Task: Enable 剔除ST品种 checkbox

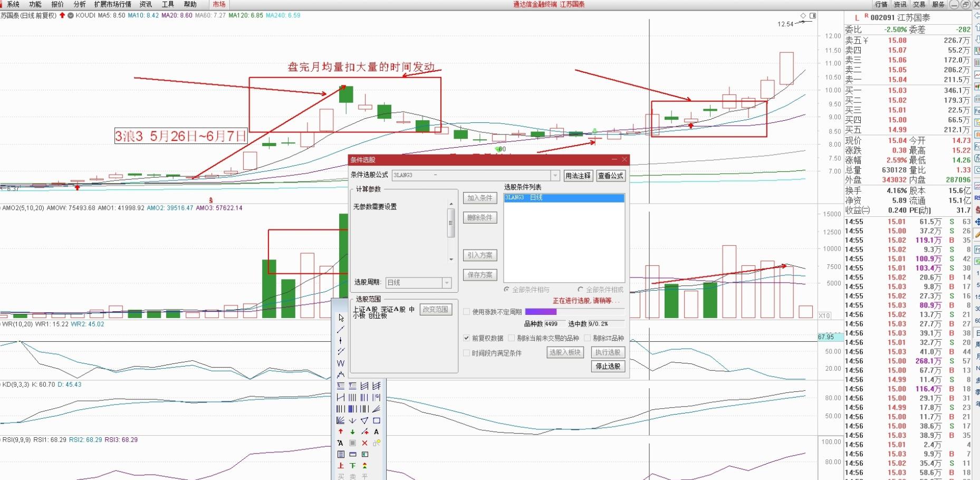Action: (x=587, y=338)
